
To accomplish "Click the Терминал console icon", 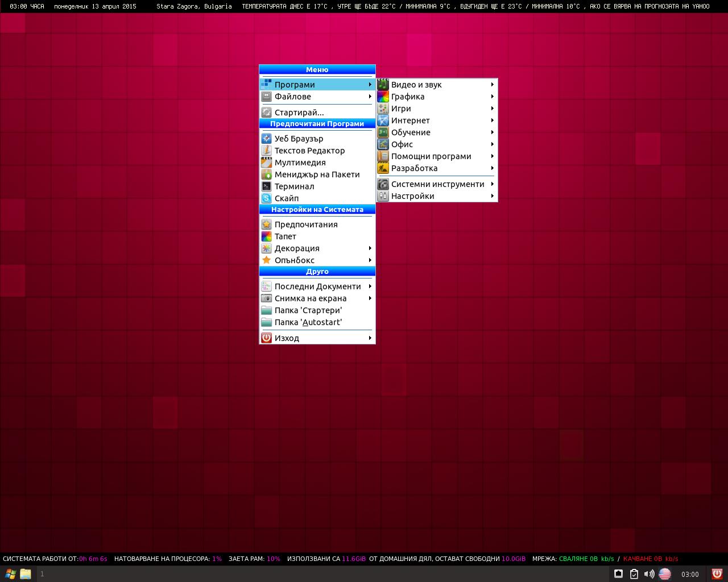I will coord(266,186).
